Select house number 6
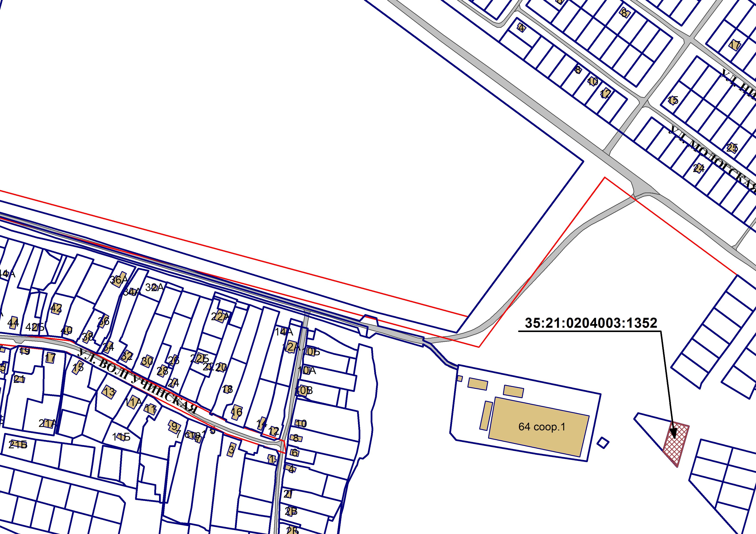Viewport: 756px width, 534px height. pos(295,453)
